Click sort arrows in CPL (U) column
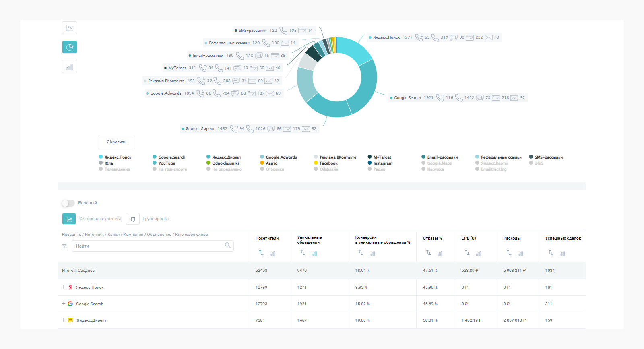This screenshot has width=644, height=349. coord(467,253)
